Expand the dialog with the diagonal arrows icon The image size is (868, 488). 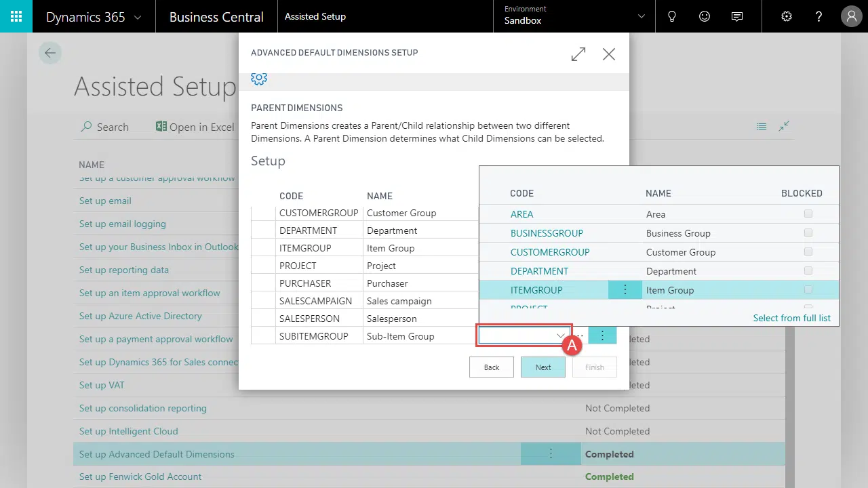pyautogui.click(x=578, y=54)
